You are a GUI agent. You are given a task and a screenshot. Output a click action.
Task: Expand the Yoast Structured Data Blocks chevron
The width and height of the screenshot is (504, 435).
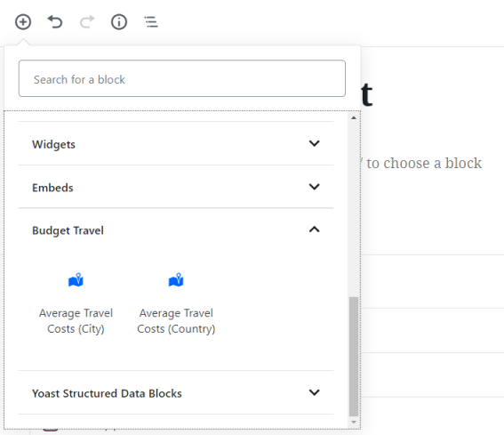(314, 392)
